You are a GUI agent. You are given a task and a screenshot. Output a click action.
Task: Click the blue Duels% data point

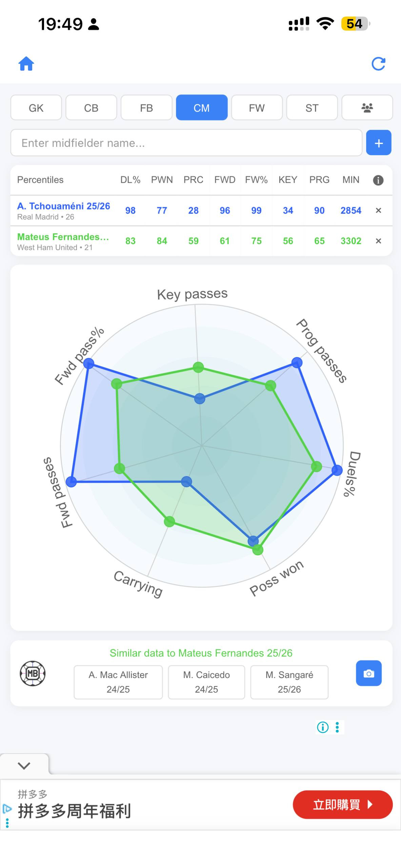click(x=337, y=470)
